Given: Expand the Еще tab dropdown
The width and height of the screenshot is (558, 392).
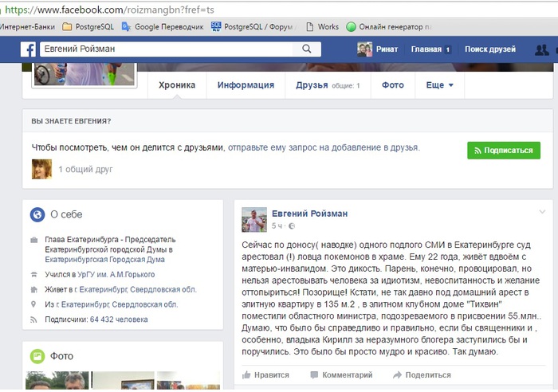Looking at the screenshot, I should point(439,85).
